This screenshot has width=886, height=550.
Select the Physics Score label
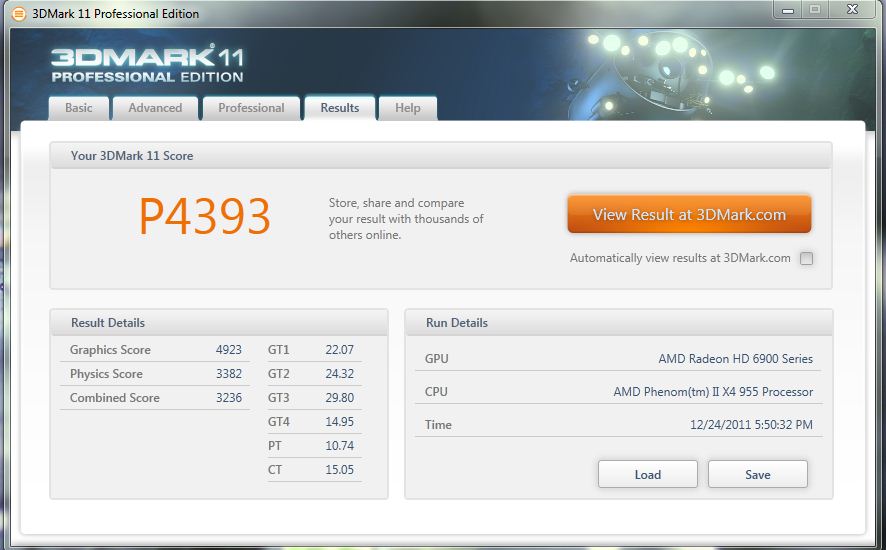[x=106, y=374]
